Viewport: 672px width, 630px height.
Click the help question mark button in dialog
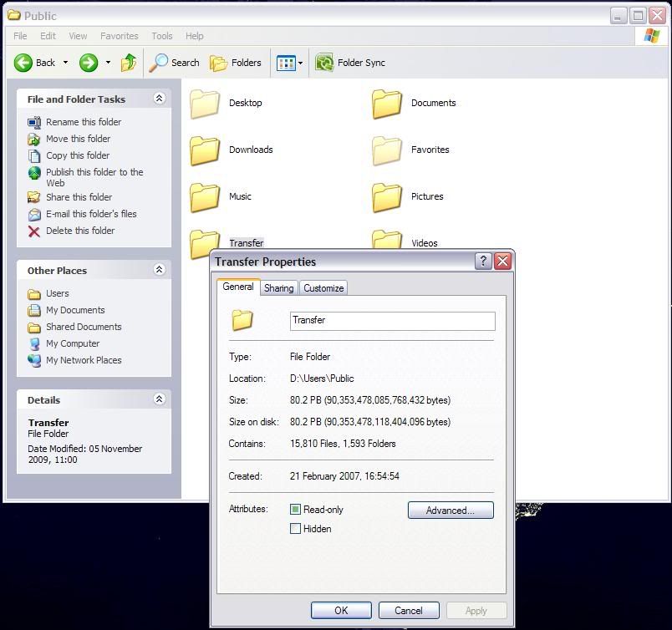[x=483, y=261]
